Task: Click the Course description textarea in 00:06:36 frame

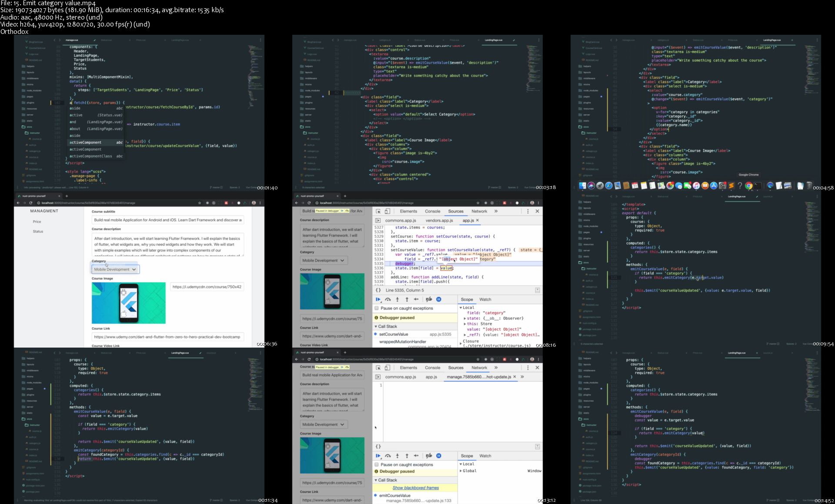Action: tap(168, 245)
